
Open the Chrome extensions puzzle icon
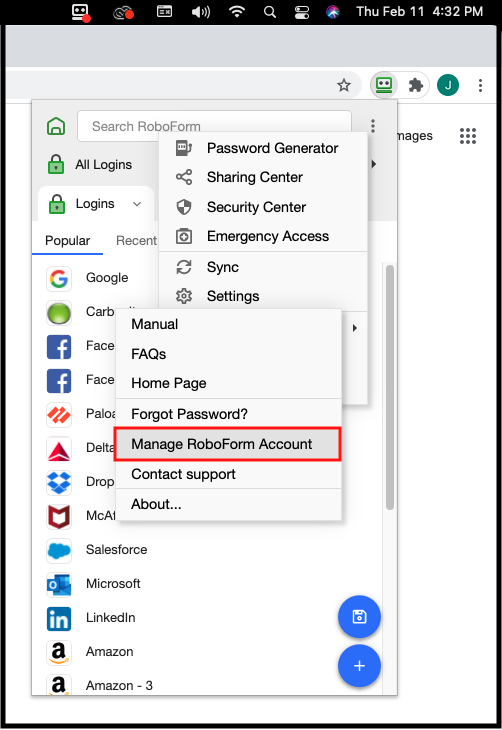coord(415,85)
